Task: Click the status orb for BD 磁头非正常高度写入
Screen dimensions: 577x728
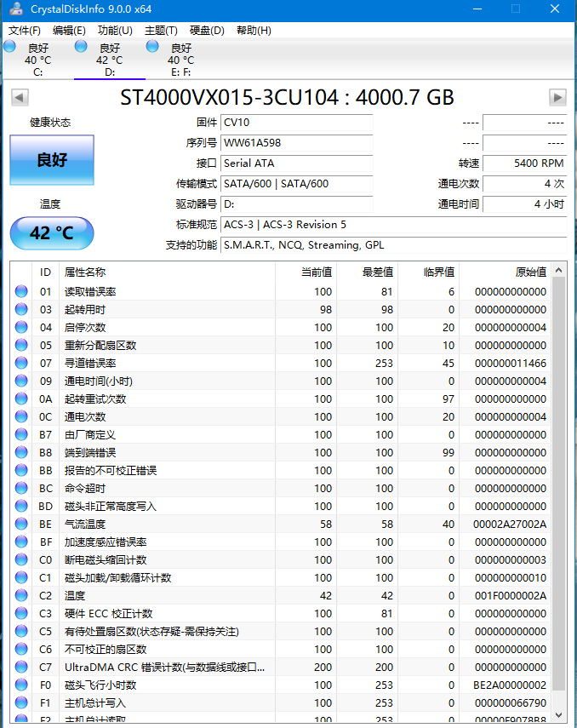Action: click(21, 506)
